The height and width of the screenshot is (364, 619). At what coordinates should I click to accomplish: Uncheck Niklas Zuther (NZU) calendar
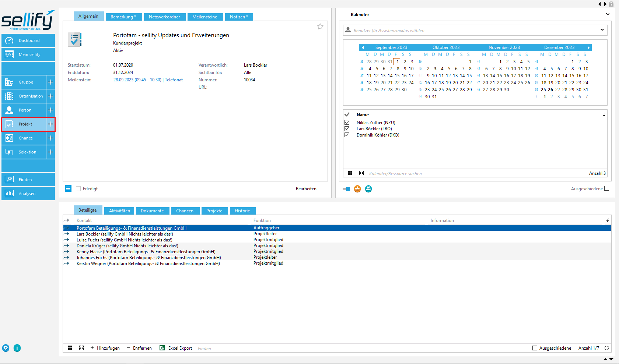pyautogui.click(x=347, y=123)
